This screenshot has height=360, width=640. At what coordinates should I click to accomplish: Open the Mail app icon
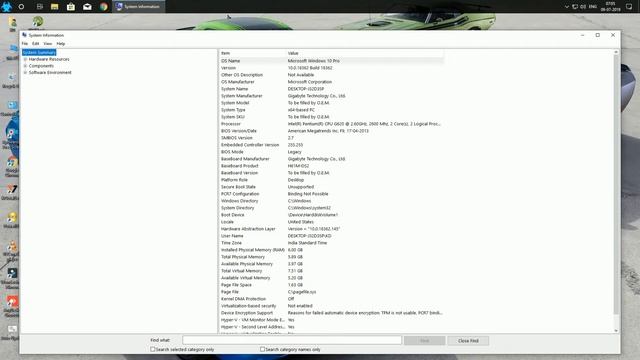pyautogui.click(x=87, y=7)
